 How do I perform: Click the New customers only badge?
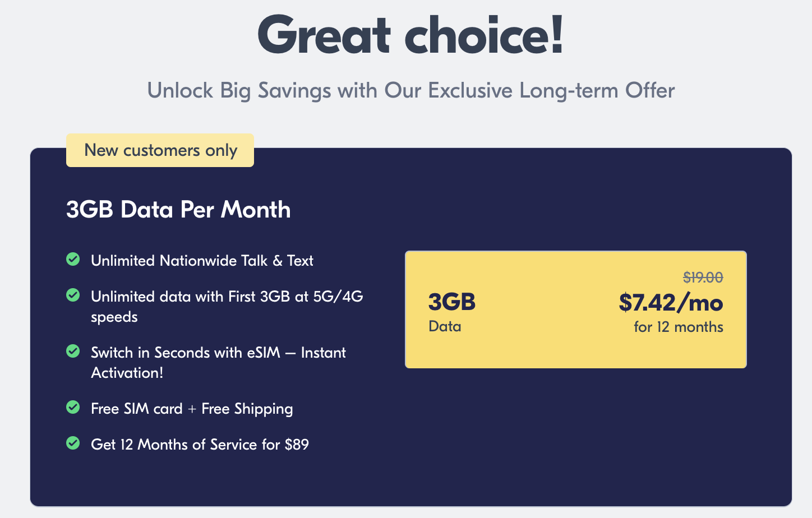160,150
